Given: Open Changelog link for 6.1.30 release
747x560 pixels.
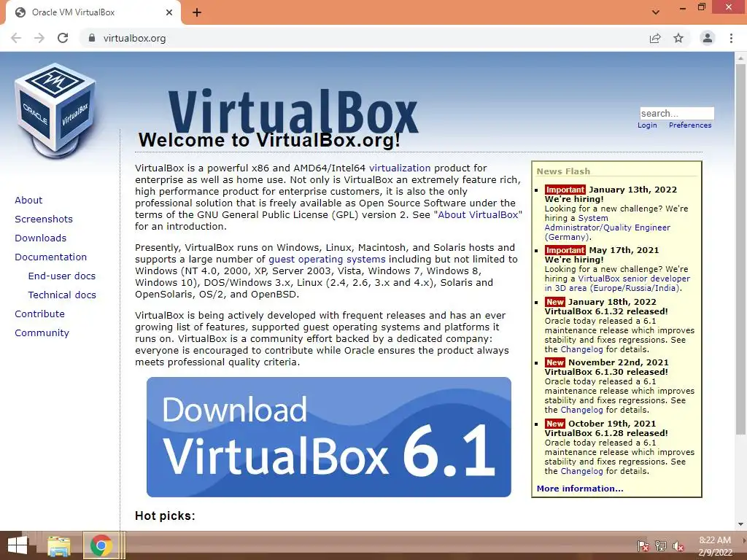Looking at the screenshot, I should (581, 410).
